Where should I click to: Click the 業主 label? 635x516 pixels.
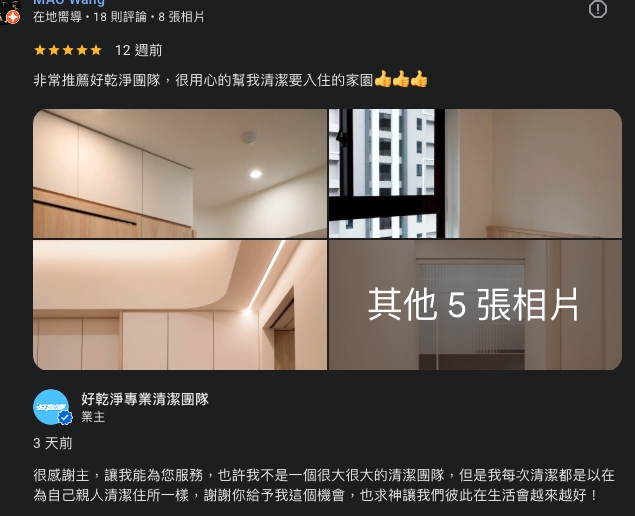(93, 417)
